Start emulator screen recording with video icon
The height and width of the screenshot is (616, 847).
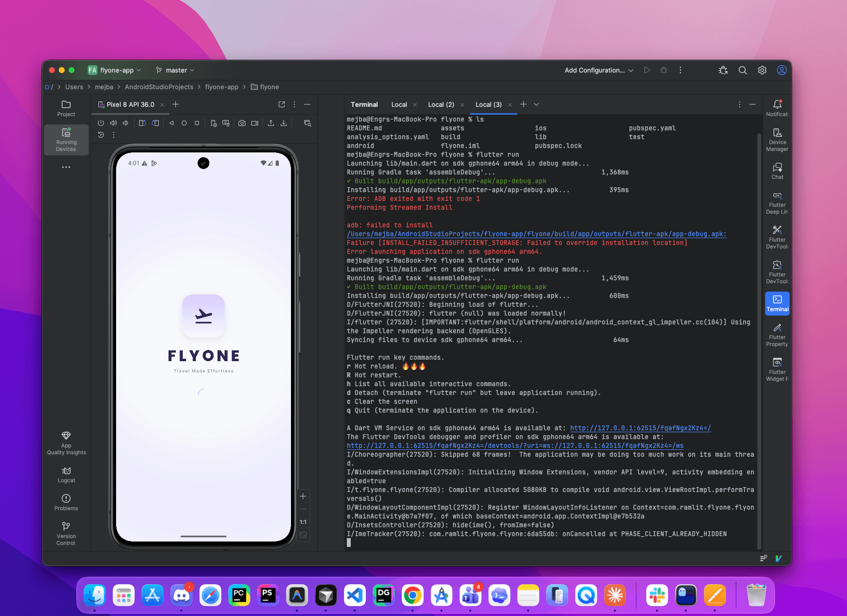(x=255, y=123)
